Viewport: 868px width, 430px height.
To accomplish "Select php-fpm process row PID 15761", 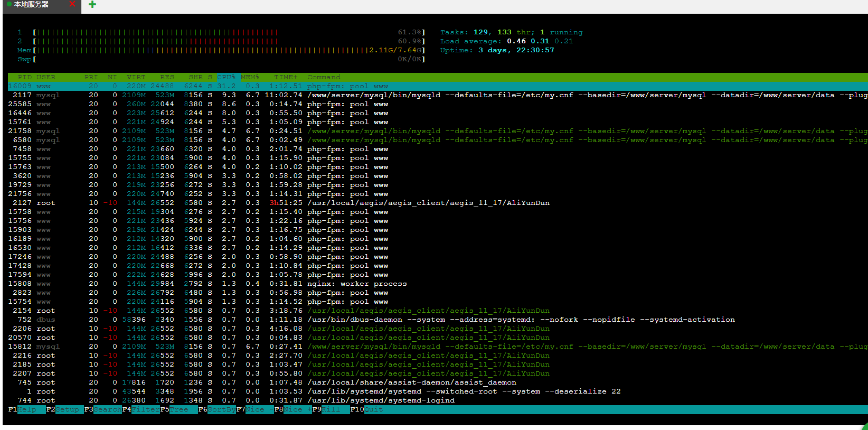I will coord(438,122).
